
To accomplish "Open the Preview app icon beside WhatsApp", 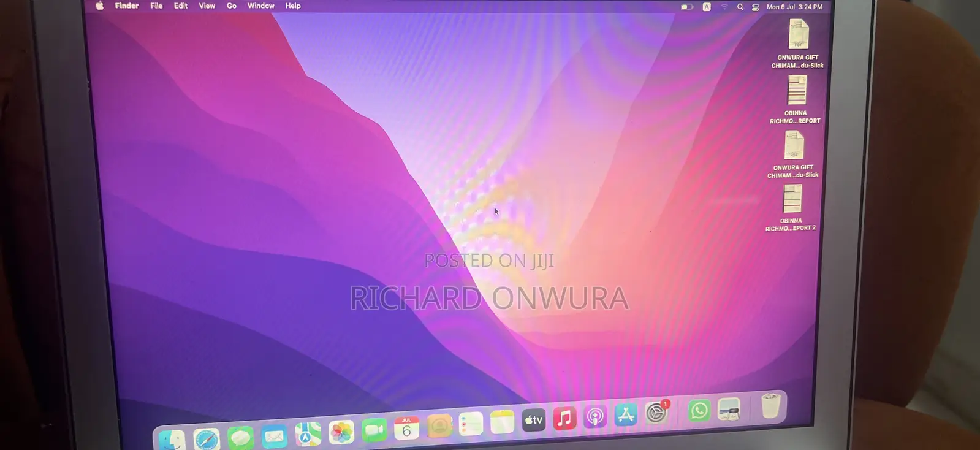I will point(729,409).
